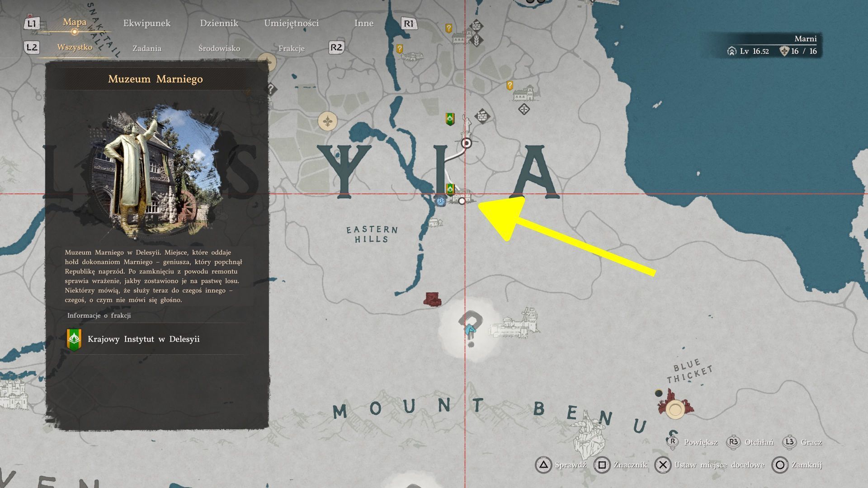Image resolution: width=868 pixels, height=488 pixels.
Task: Open the Ekwipunek tab
Action: [147, 23]
